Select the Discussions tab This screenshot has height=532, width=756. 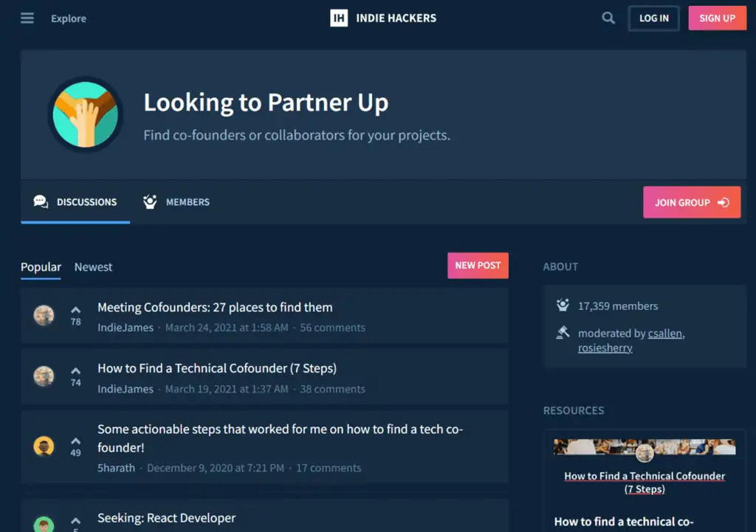[x=76, y=202]
